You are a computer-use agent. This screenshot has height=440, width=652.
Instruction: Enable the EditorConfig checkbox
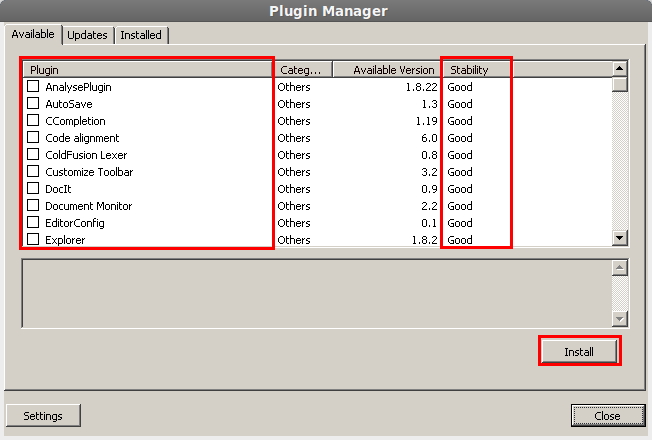(x=33, y=223)
